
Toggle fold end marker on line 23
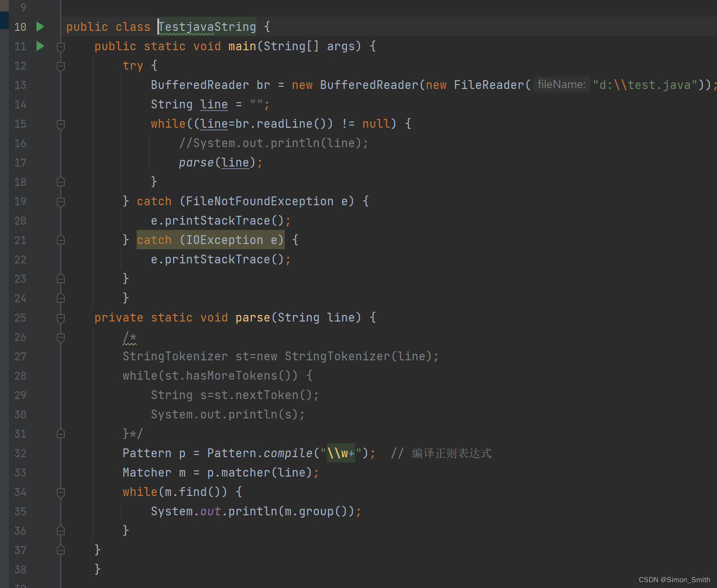(x=61, y=279)
